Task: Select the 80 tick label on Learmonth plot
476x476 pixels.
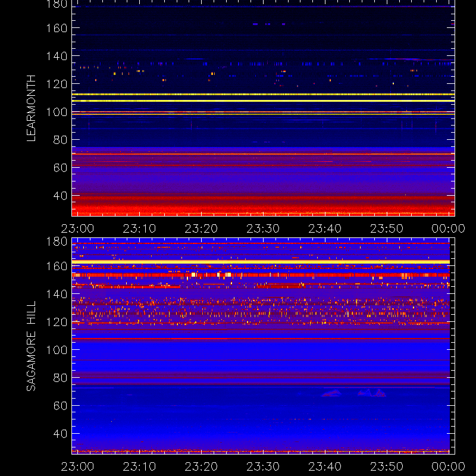Action: point(60,140)
